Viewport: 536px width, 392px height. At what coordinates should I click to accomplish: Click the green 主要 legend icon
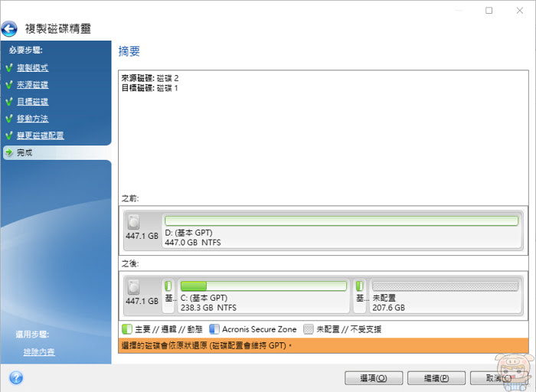[127, 329]
